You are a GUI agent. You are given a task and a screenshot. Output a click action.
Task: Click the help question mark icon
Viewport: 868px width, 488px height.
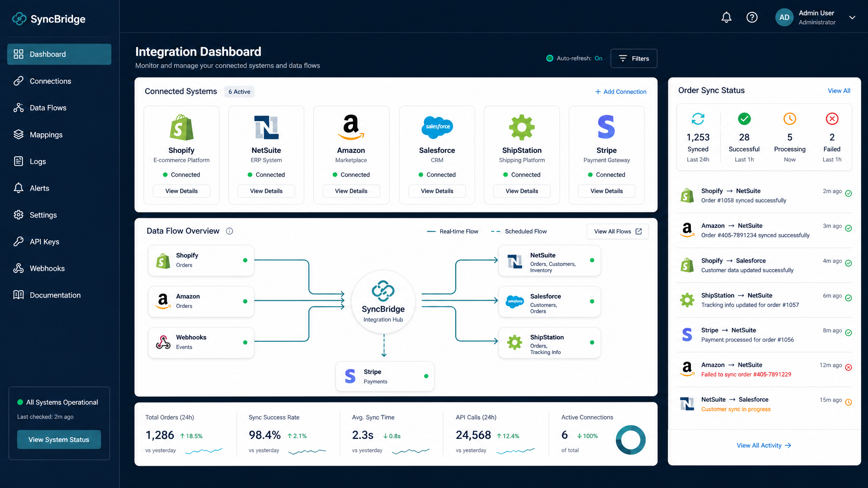tap(752, 17)
